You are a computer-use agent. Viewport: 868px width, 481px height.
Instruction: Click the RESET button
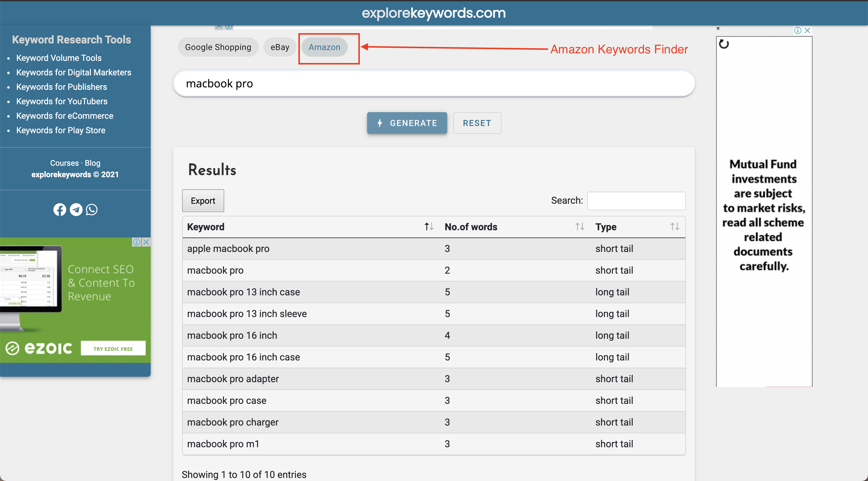pyautogui.click(x=476, y=123)
